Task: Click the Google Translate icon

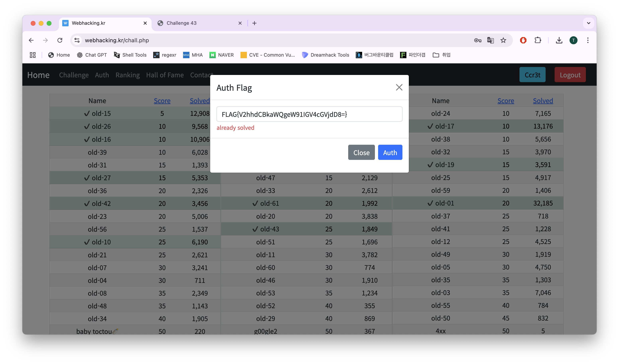Action: pyautogui.click(x=490, y=40)
